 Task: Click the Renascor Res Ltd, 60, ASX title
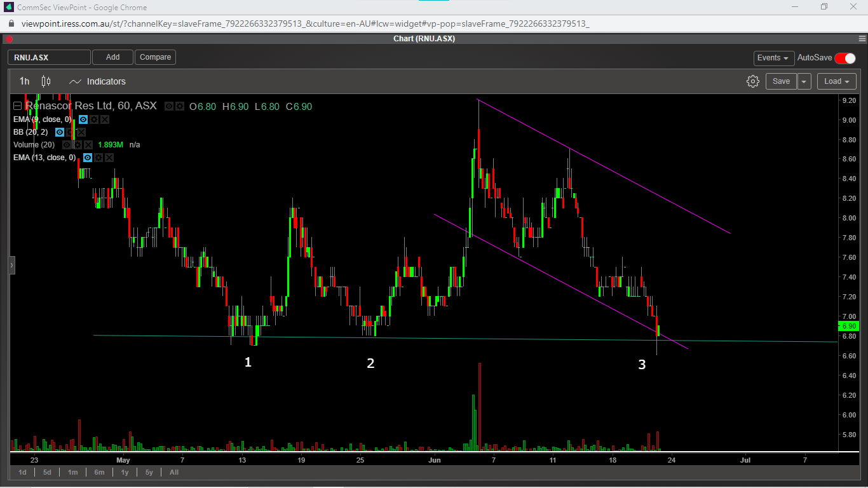pos(91,106)
